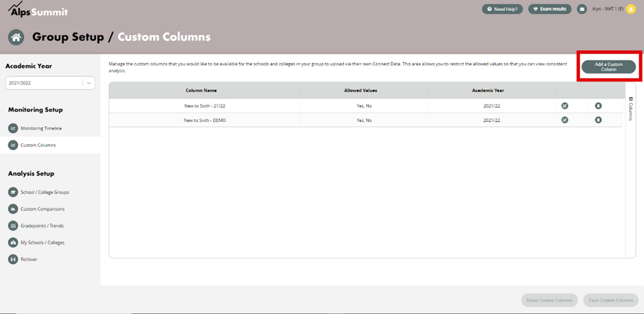The height and width of the screenshot is (314, 644).
Task: Open the Alps Summit logo
Action: coord(38,10)
